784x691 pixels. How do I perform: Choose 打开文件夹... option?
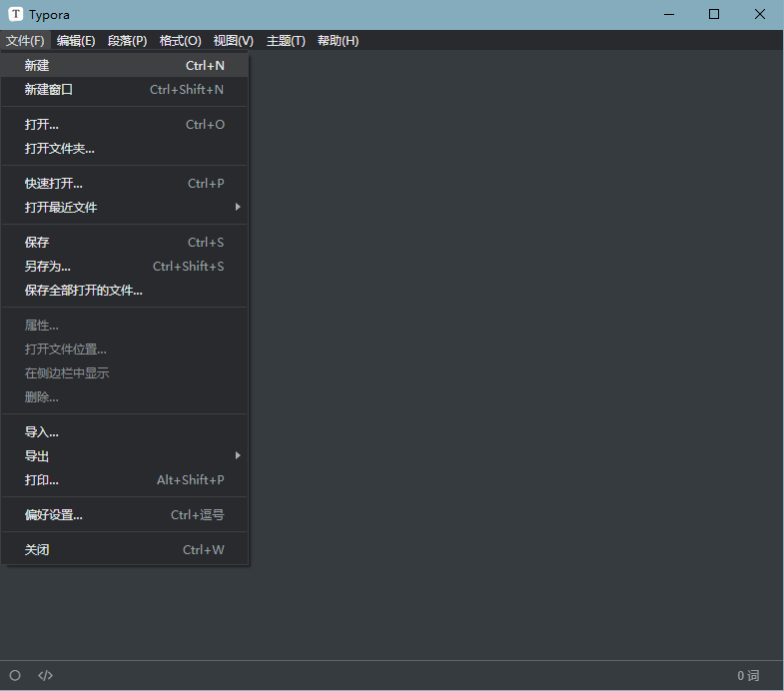[x=125, y=149]
